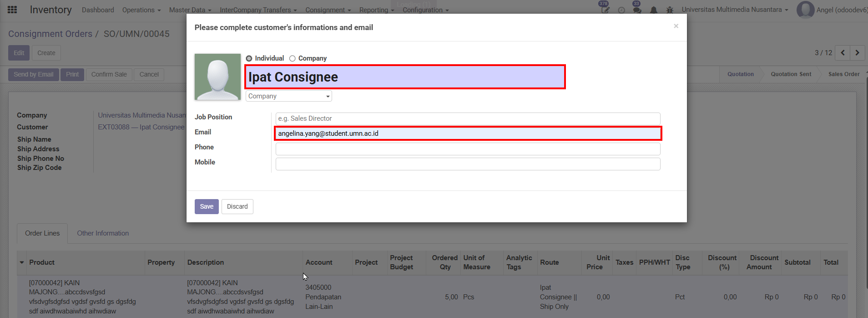Open the notes icon with 378 badge
Viewport: 868px width, 318px height.
pyautogui.click(x=605, y=10)
